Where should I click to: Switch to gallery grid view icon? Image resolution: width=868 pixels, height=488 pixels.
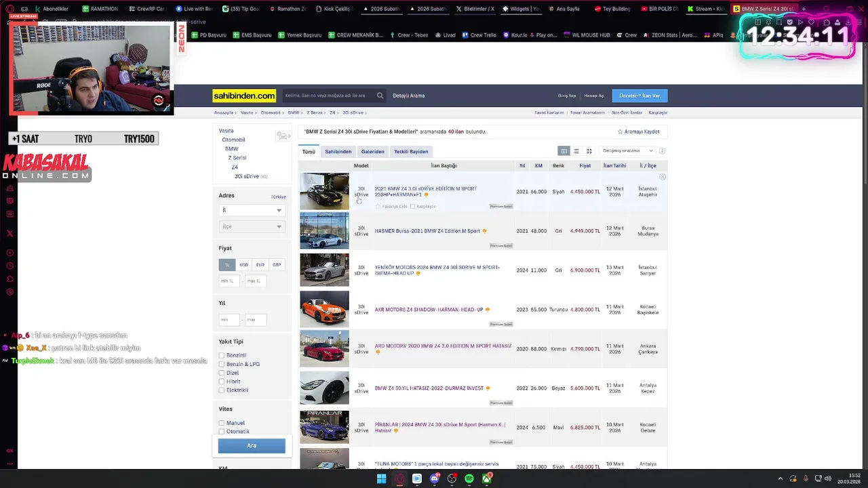[589, 151]
